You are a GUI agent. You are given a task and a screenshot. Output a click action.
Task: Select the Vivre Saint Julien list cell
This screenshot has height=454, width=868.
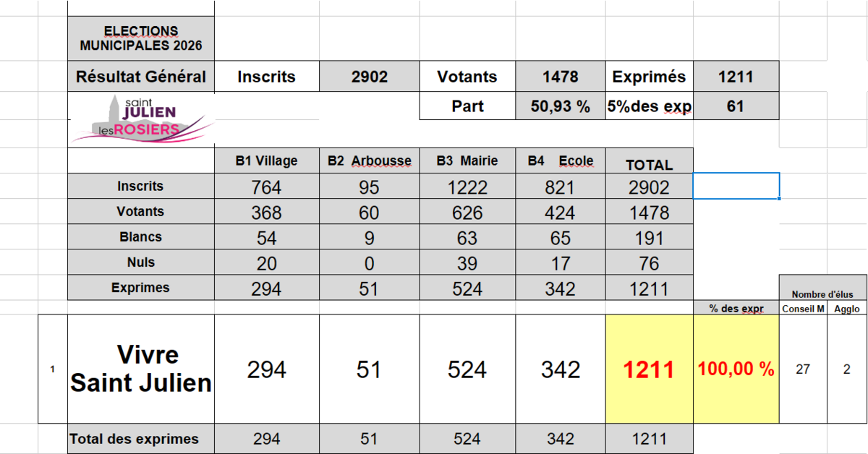tap(141, 369)
